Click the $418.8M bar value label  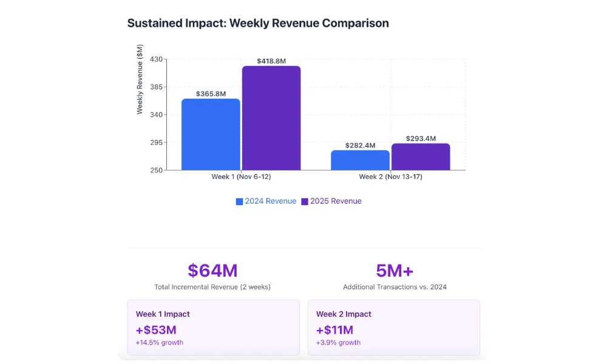(x=271, y=61)
